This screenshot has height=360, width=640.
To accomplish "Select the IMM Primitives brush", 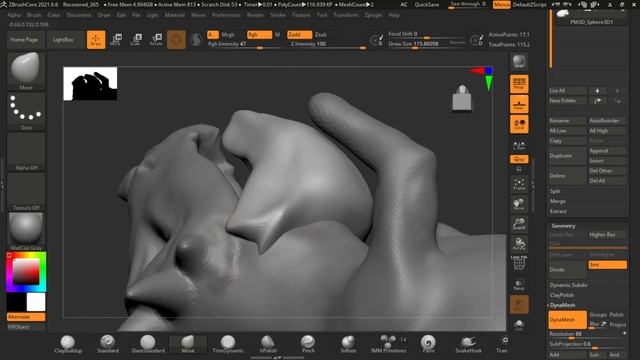I will pyautogui.click(x=388, y=344).
